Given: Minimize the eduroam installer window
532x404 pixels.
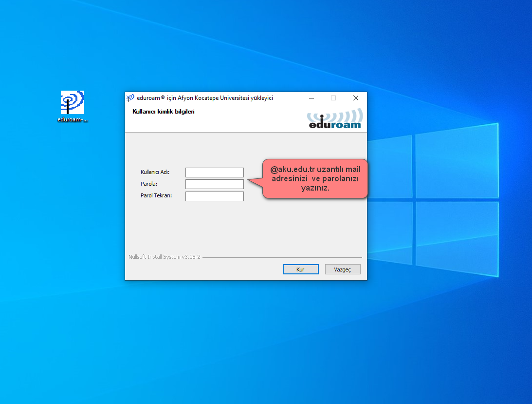Looking at the screenshot, I should 311,98.
